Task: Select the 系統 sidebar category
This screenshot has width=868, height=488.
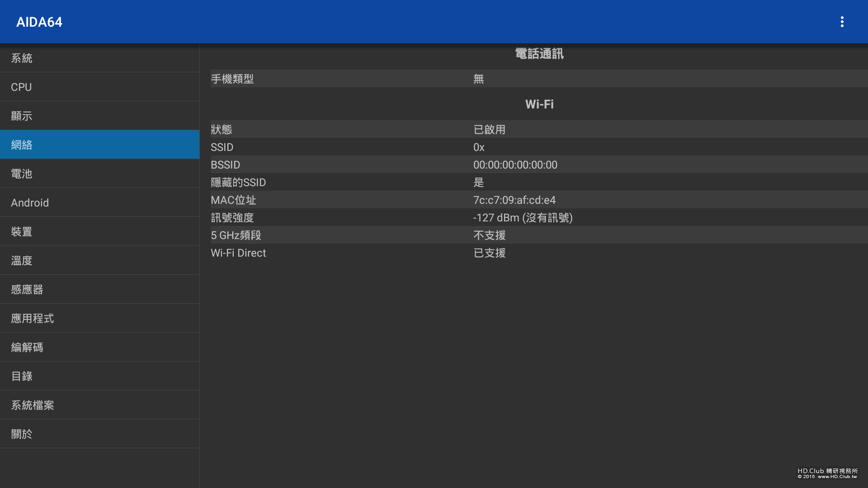Action: coord(99,58)
